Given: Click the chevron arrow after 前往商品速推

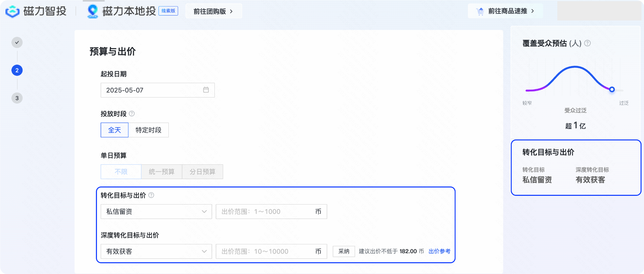Looking at the screenshot, I should point(533,11).
